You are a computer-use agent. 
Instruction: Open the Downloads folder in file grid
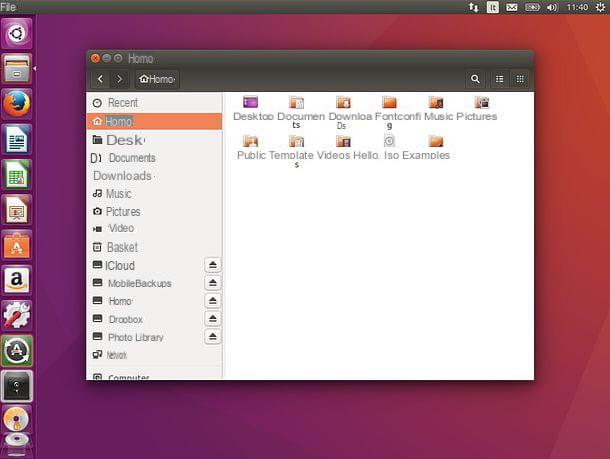(343, 102)
